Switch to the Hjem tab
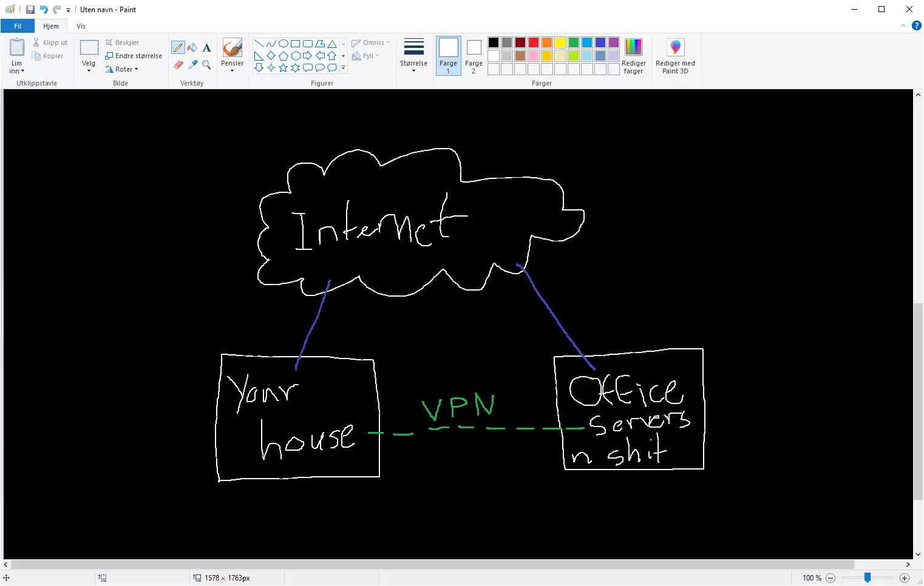924x586 pixels. pos(51,26)
